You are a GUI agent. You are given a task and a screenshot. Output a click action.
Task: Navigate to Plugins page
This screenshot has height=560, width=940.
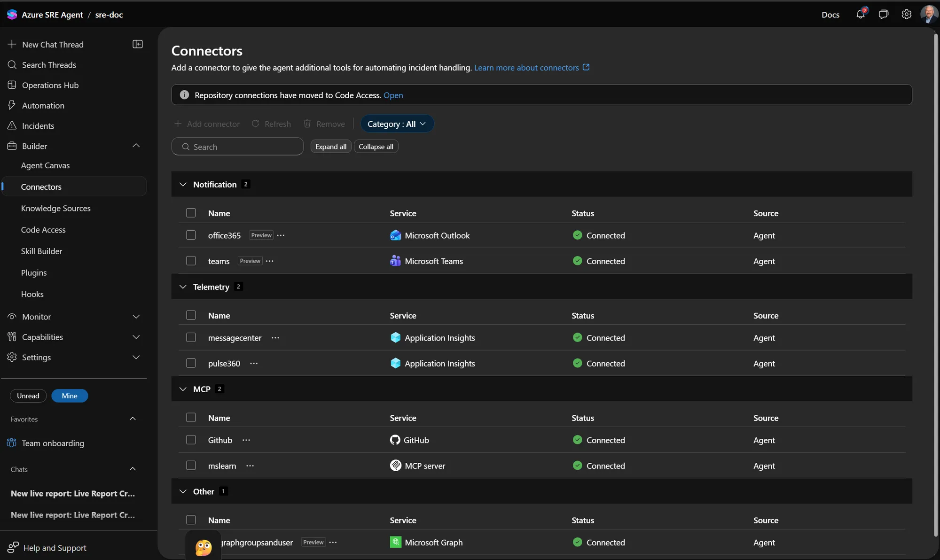coord(34,272)
